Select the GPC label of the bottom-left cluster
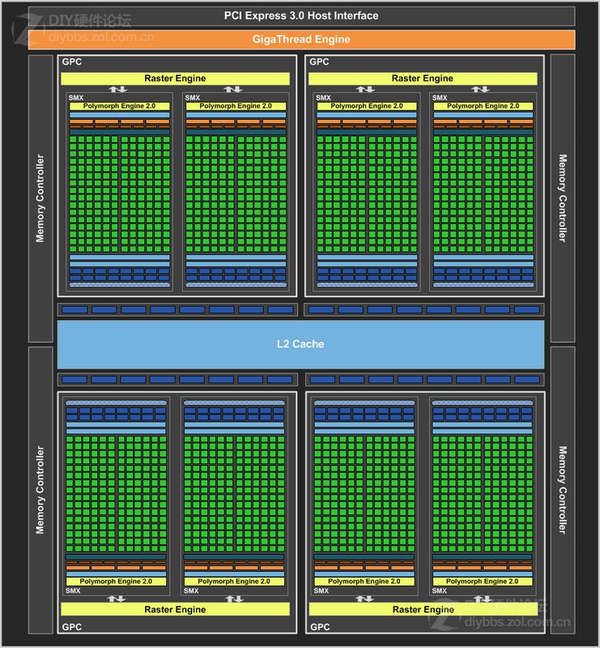Screen dimensions: 600x648 (72, 627)
